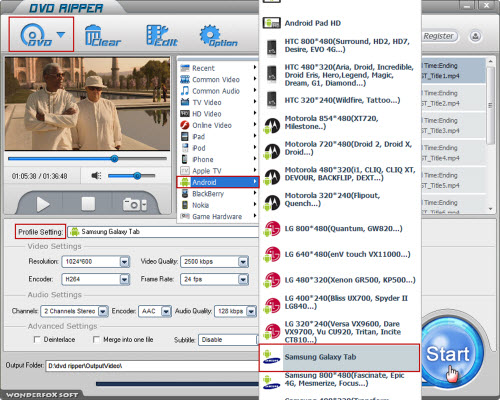Image resolution: width=500 pixels, height=400 pixels.
Task: Select the iPad category entry
Action: [218, 136]
